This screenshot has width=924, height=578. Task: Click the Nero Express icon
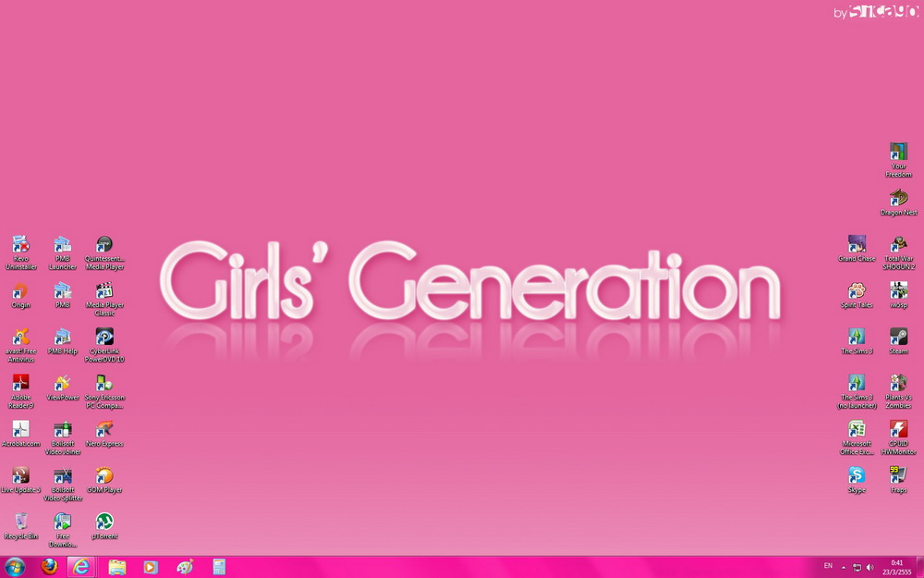click(x=104, y=434)
